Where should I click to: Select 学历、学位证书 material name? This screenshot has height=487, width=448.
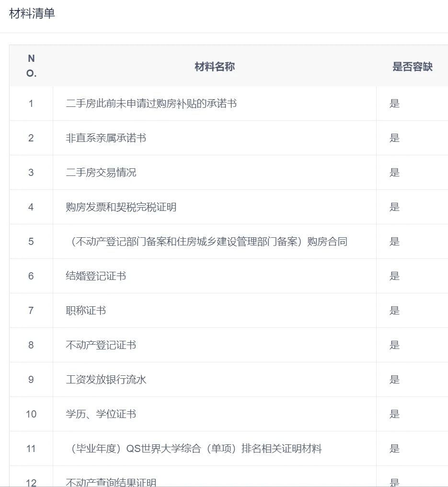point(101,414)
